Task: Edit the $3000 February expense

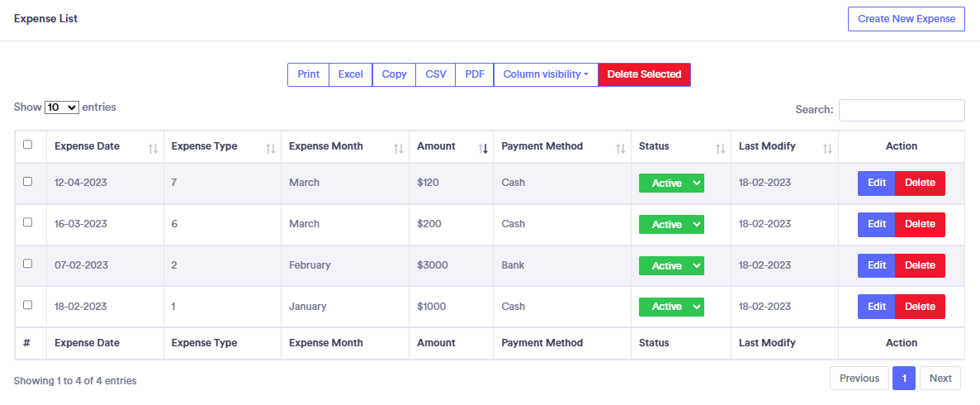Action: coord(877,265)
